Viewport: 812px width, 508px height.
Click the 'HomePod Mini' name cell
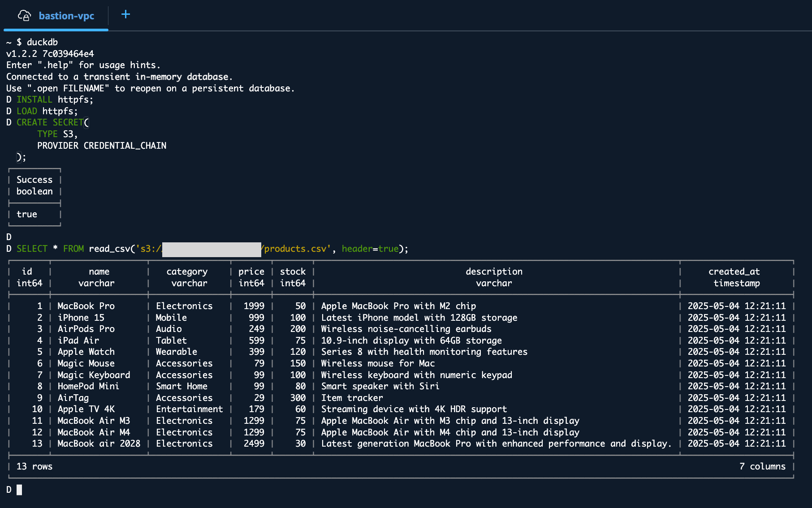(88, 386)
